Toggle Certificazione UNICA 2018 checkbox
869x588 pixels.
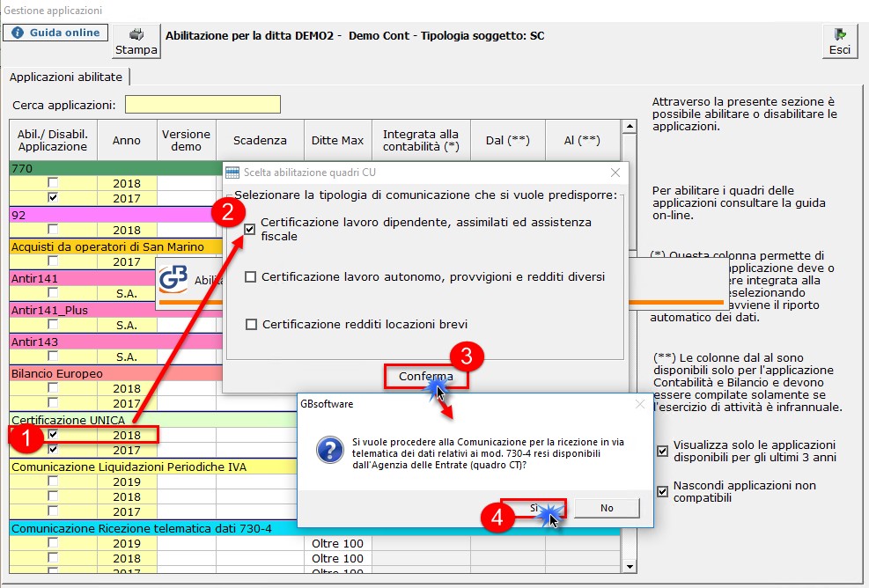[53, 435]
